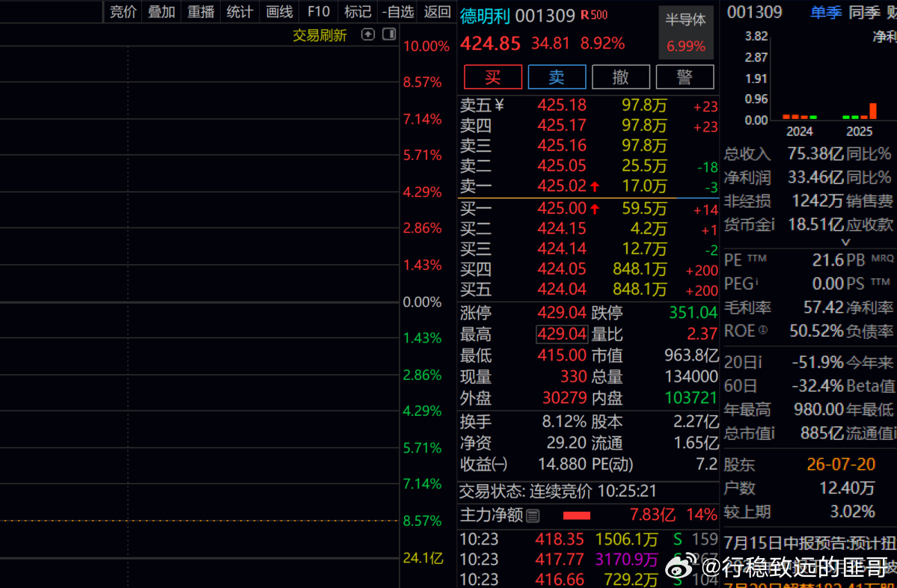Open the 叠加 overlay option
The image size is (897, 588).
click(162, 11)
